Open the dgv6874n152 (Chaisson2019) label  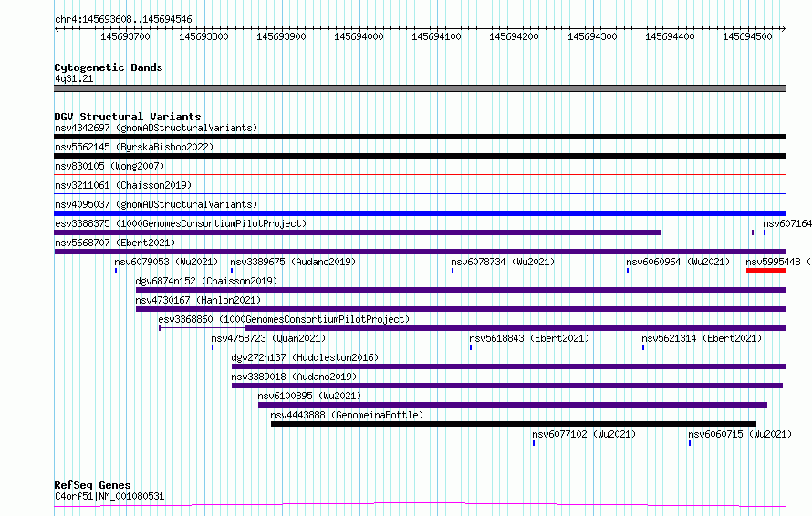tap(206, 281)
